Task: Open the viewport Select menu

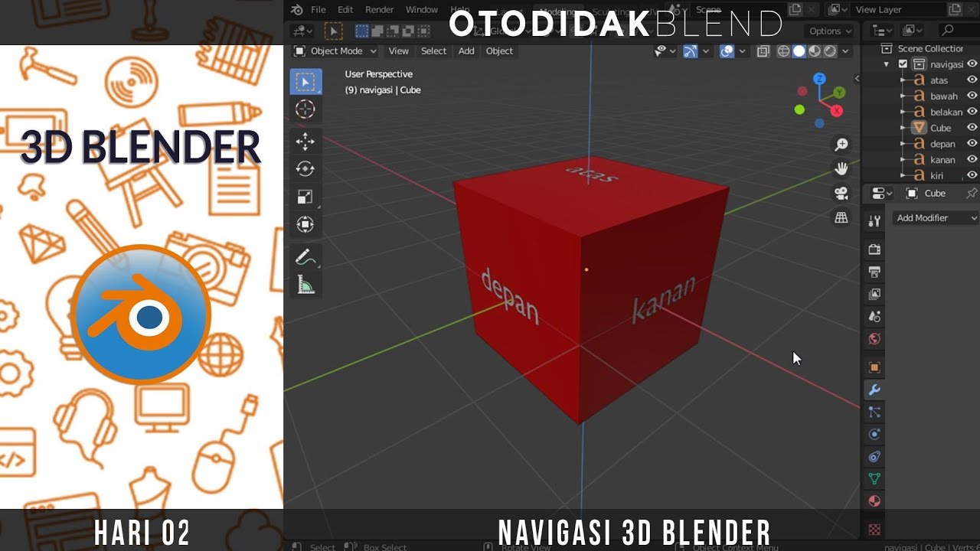Action: click(x=433, y=51)
